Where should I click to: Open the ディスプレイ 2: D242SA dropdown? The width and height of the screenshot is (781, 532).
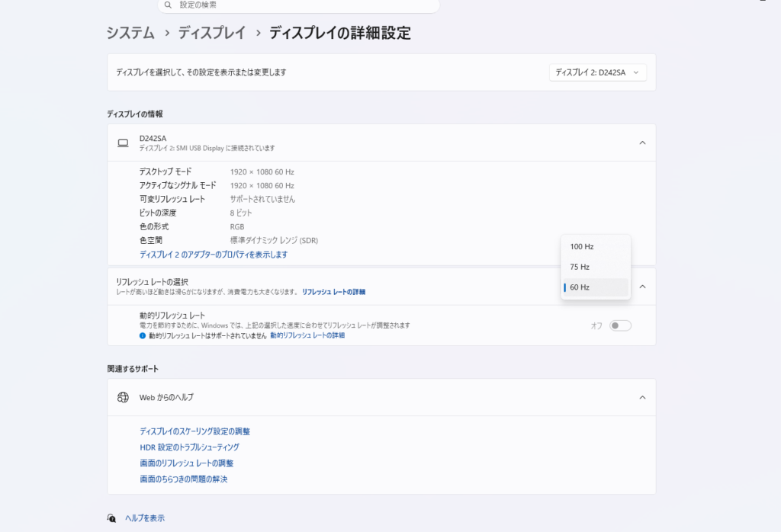coord(598,72)
